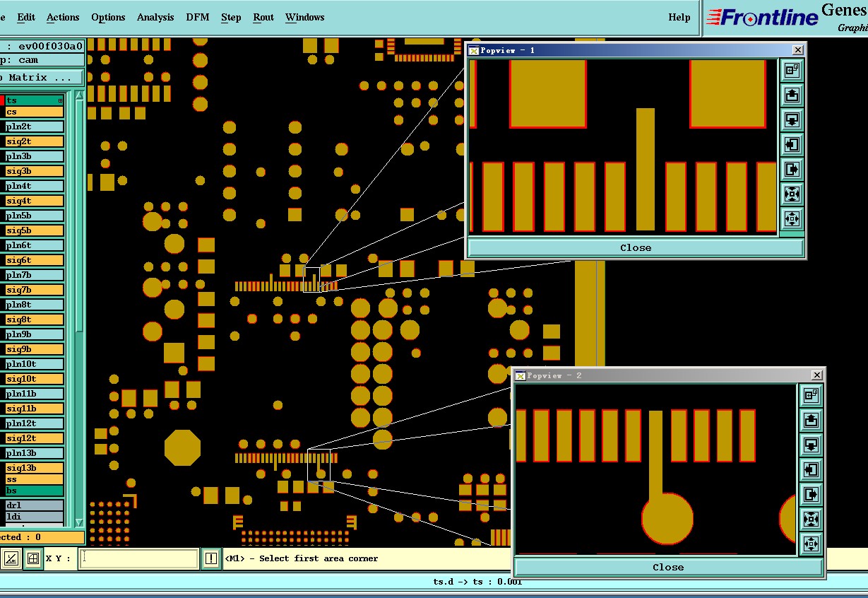868x598 pixels.
Task: Click the exclamation mark icon
Action: pyautogui.click(x=211, y=558)
